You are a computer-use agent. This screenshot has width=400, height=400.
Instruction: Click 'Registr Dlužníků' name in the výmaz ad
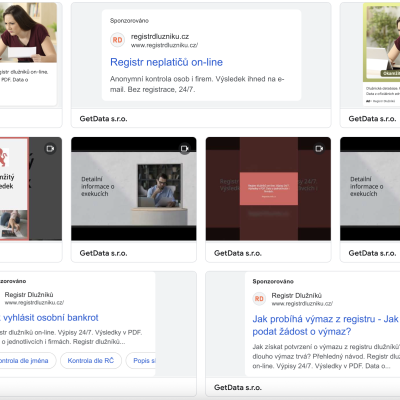point(297,295)
